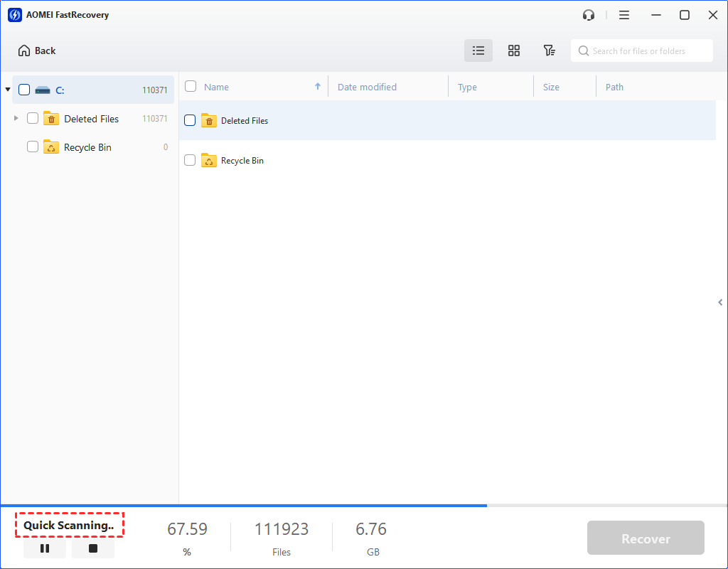
Task: Click Deleted Files folder icon in tree
Action: click(51, 119)
